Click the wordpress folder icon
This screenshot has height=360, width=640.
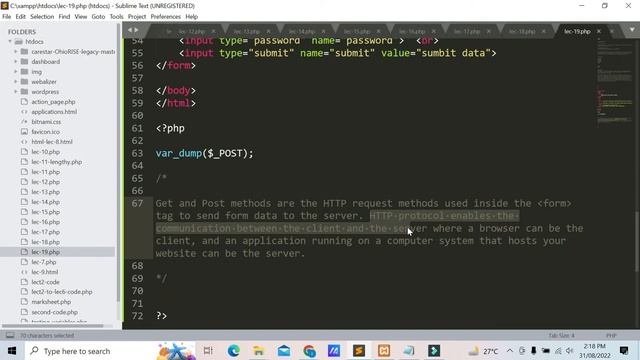click(x=24, y=92)
